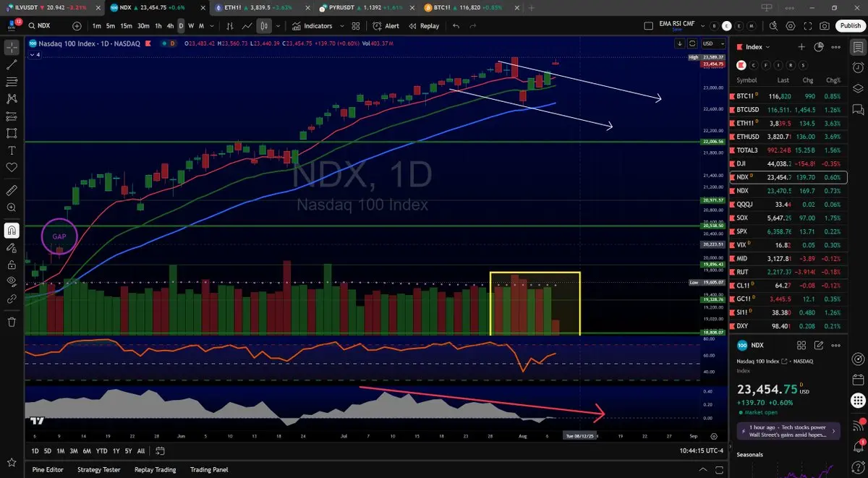
Task: Select the 4h timeframe
Action: tap(170, 26)
